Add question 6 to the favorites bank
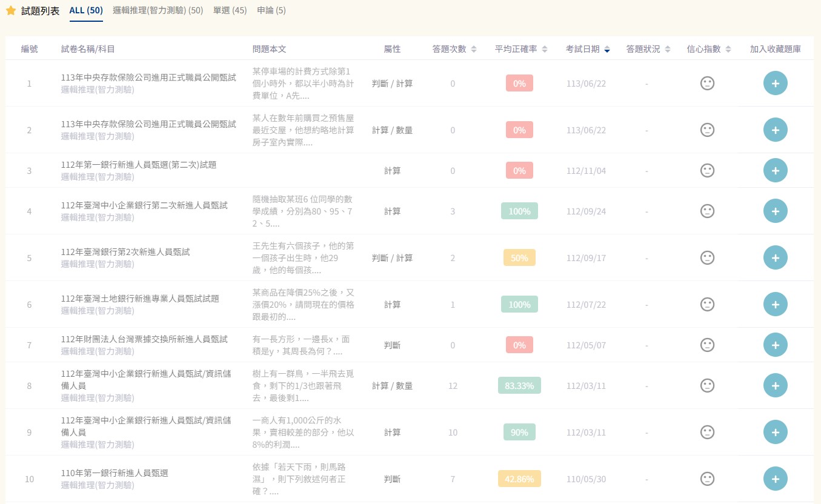The height and width of the screenshot is (504, 821). (x=775, y=304)
